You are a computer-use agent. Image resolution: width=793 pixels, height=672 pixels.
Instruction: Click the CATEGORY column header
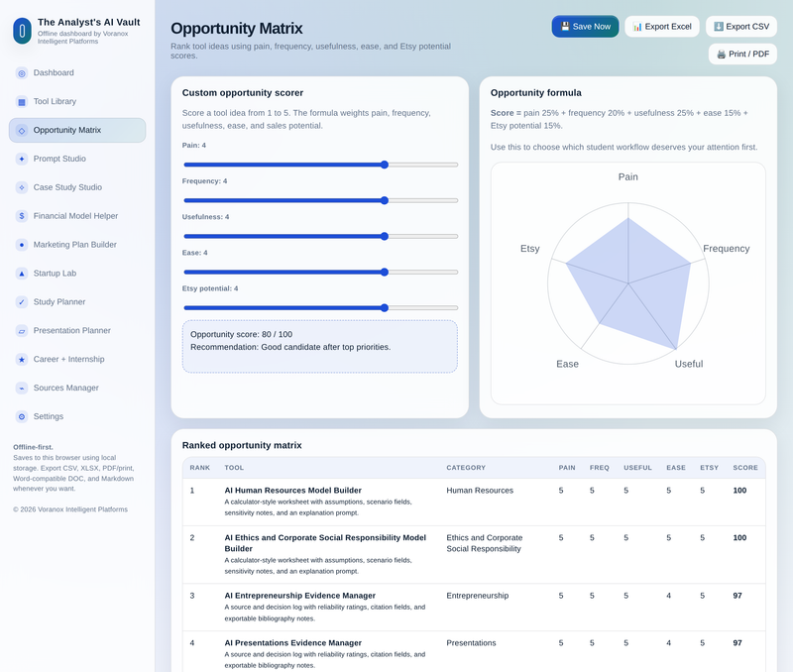[x=466, y=468]
